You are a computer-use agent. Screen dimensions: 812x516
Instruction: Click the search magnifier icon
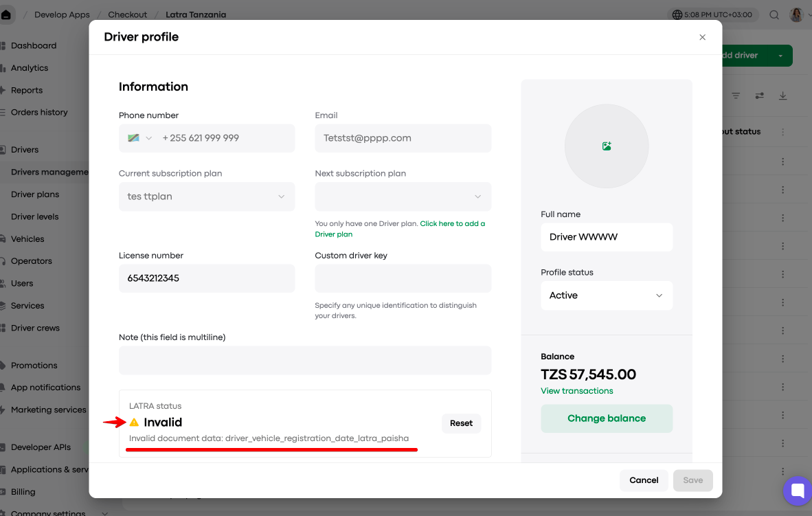point(774,14)
